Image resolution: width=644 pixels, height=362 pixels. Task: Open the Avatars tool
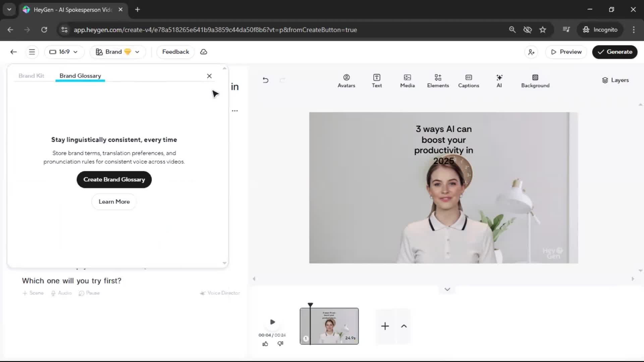point(346,81)
